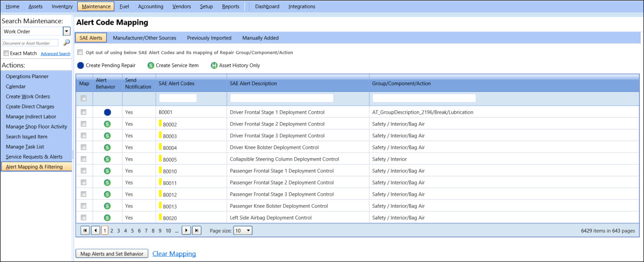Jump to last page of alert grid

point(197,230)
